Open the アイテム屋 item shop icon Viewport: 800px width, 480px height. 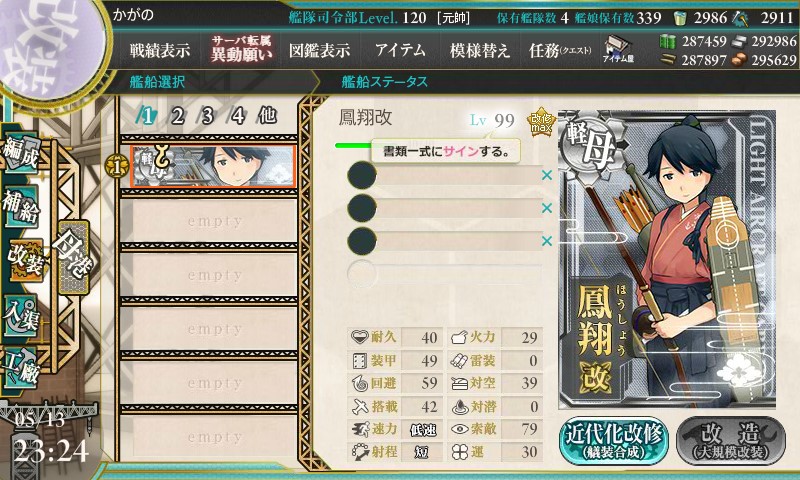618,49
